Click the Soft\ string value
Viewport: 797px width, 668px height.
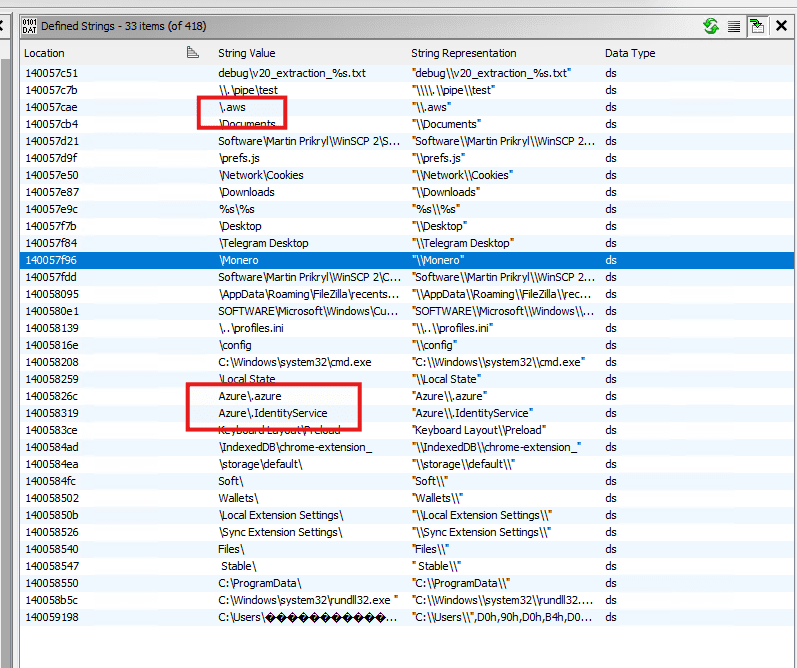pyautogui.click(x=231, y=481)
